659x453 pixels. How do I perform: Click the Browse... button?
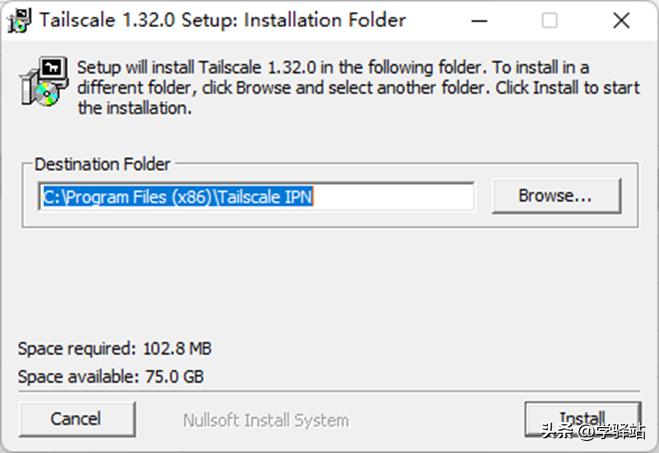coord(555,196)
